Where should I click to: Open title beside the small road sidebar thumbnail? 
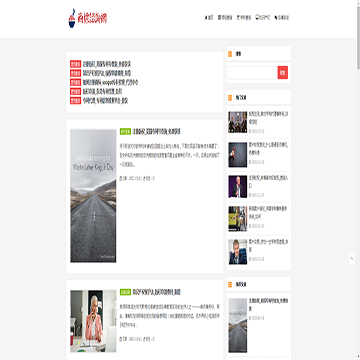pos(268,305)
